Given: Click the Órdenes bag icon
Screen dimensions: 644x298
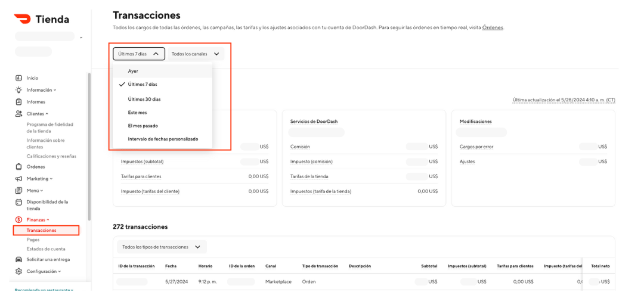Looking at the screenshot, I should 18,167.
